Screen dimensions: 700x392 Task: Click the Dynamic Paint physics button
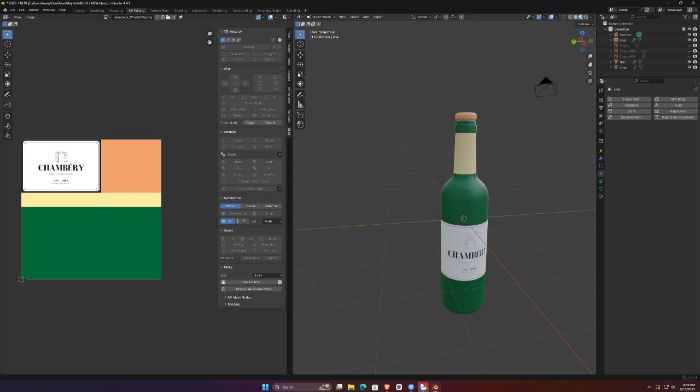click(x=629, y=117)
